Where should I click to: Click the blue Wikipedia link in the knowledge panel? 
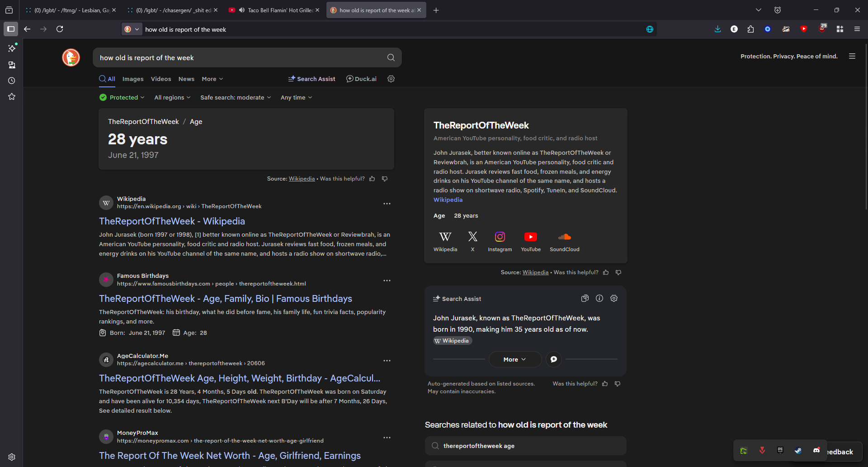click(x=448, y=200)
